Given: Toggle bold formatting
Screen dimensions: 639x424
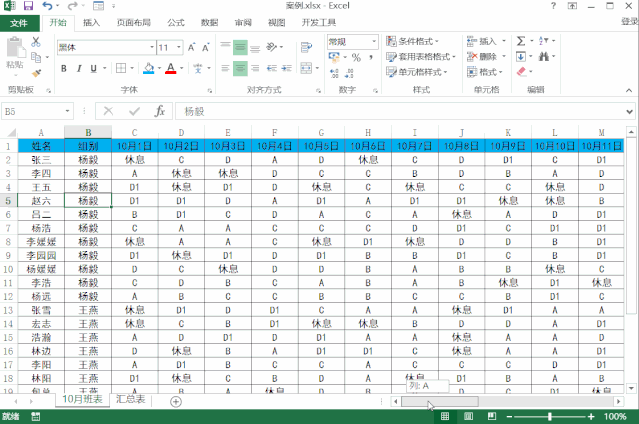Looking at the screenshot, I should tap(64, 68).
